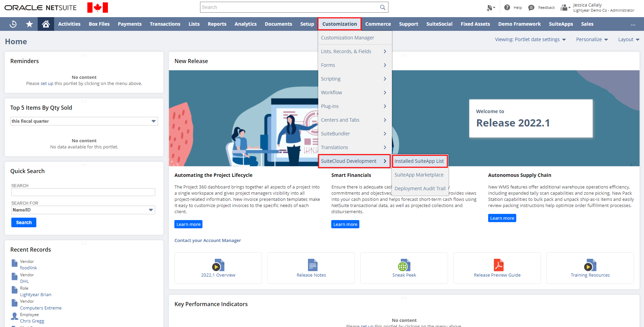Grab the Reminders portlet drag handle
644x327 pixels.
pyautogui.click(x=84, y=55)
